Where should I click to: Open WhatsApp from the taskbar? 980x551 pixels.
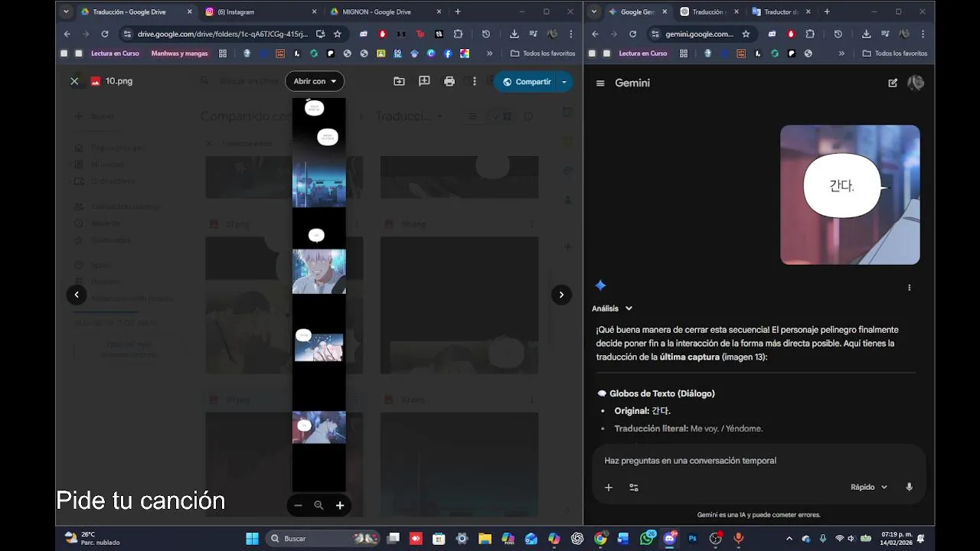(648, 539)
